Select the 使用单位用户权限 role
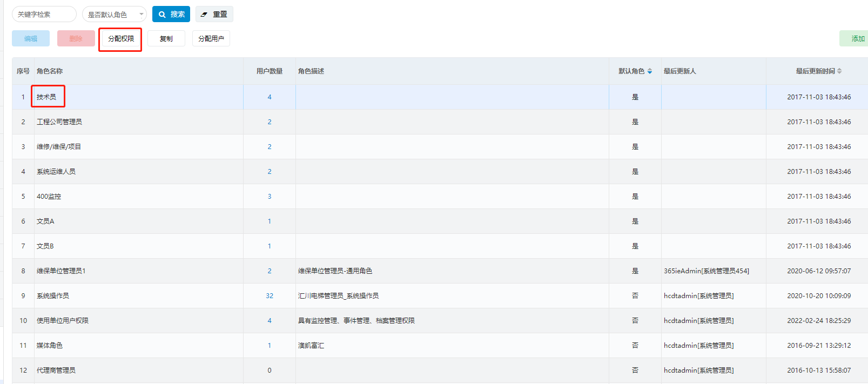 tap(63, 321)
